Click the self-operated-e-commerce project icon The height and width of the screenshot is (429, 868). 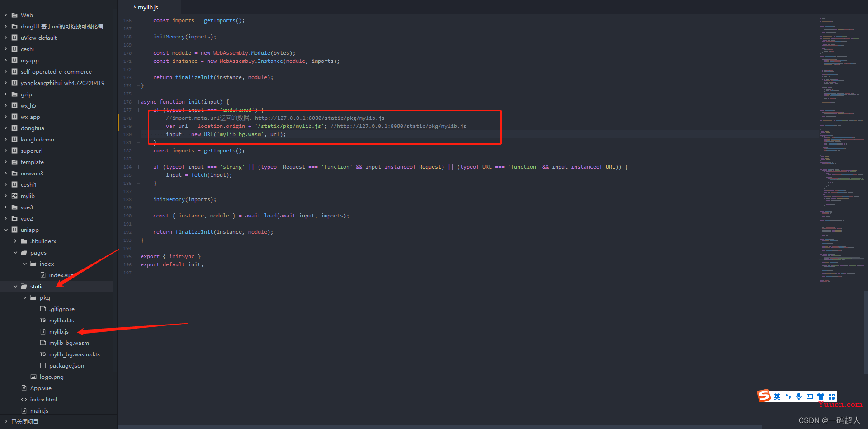[x=14, y=71]
